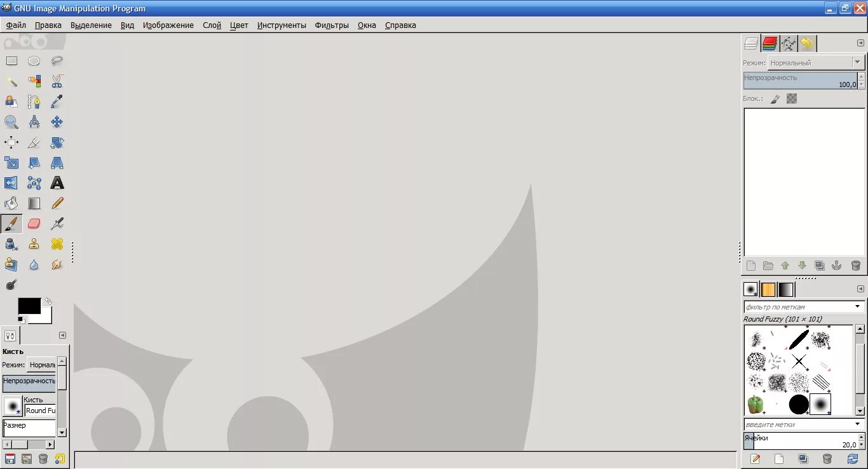Select the Smudge finger tool
This screenshot has height=469, width=868.
click(57, 264)
